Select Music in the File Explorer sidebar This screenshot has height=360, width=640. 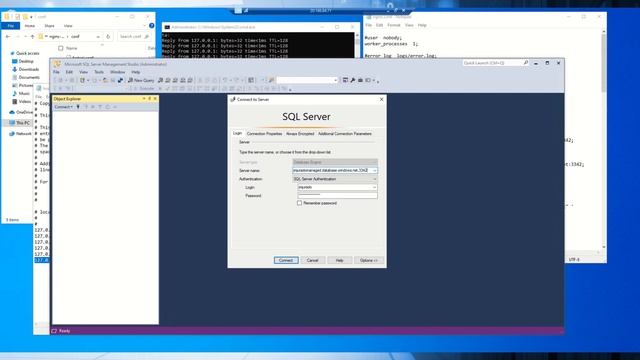tap(21, 93)
